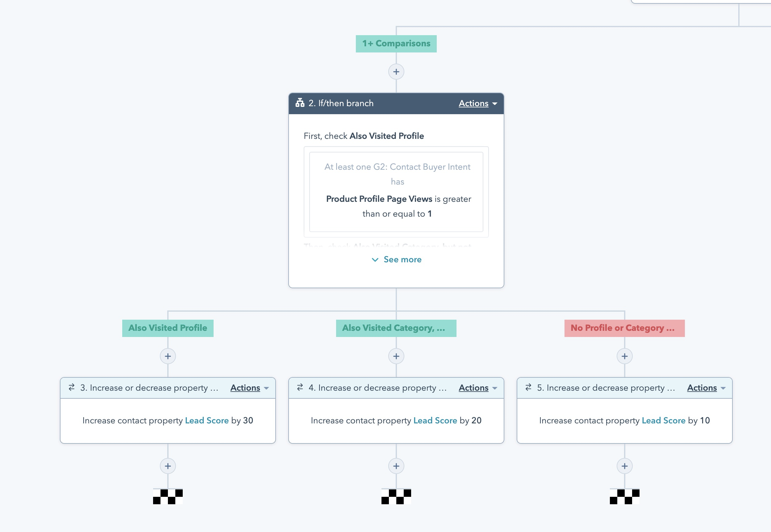This screenshot has width=771, height=532.
Task: Click the If/then branch hierarchy icon
Action: pyautogui.click(x=300, y=103)
